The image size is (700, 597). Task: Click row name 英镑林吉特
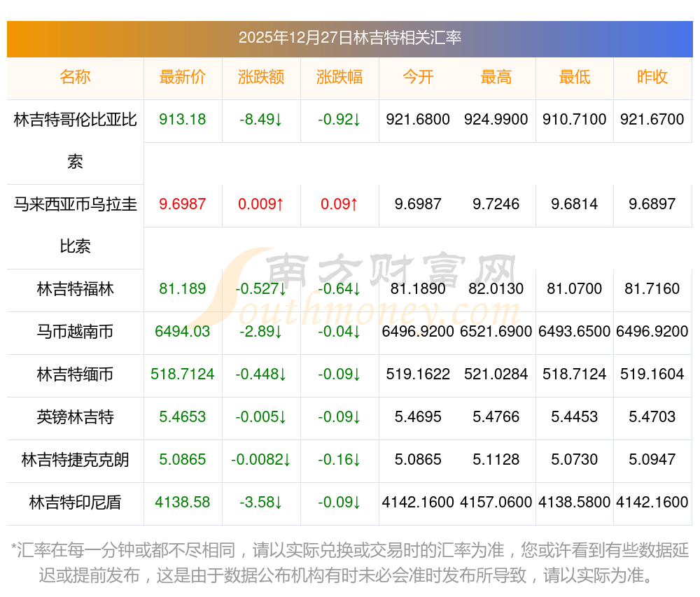click(x=75, y=416)
